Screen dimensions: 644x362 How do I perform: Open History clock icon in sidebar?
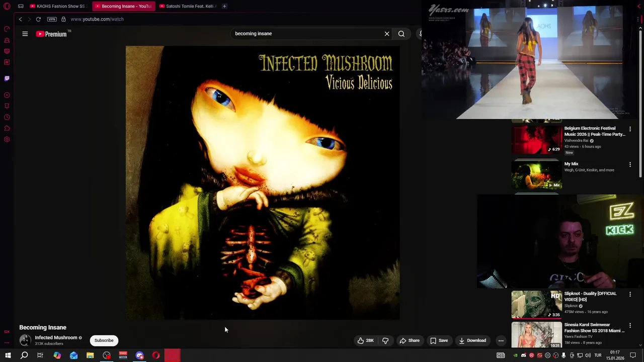7,117
